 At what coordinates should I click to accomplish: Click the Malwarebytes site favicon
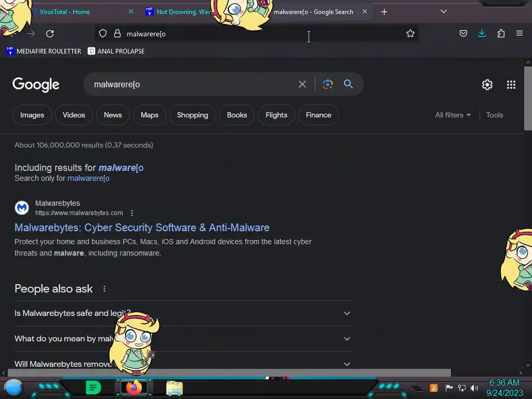[x=22, y=208]
